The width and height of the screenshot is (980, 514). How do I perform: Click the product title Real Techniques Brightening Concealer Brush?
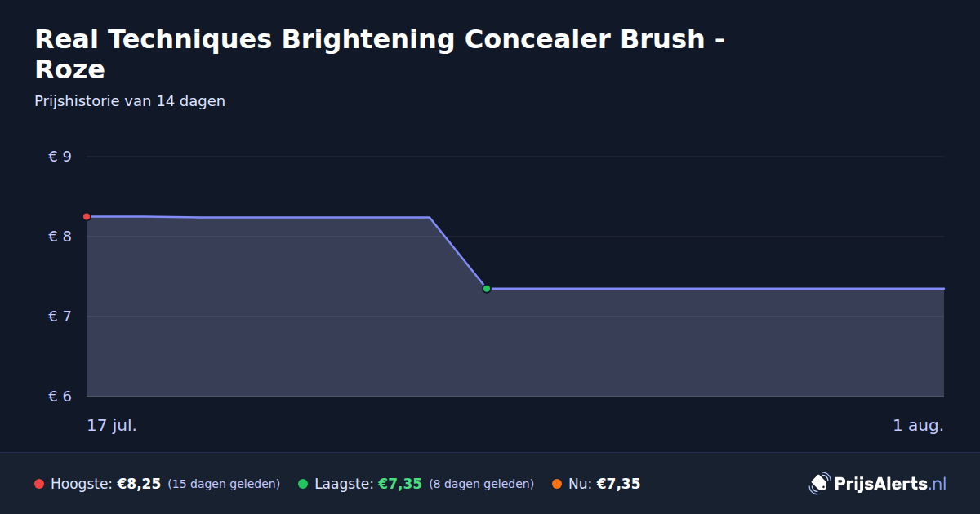380,54
